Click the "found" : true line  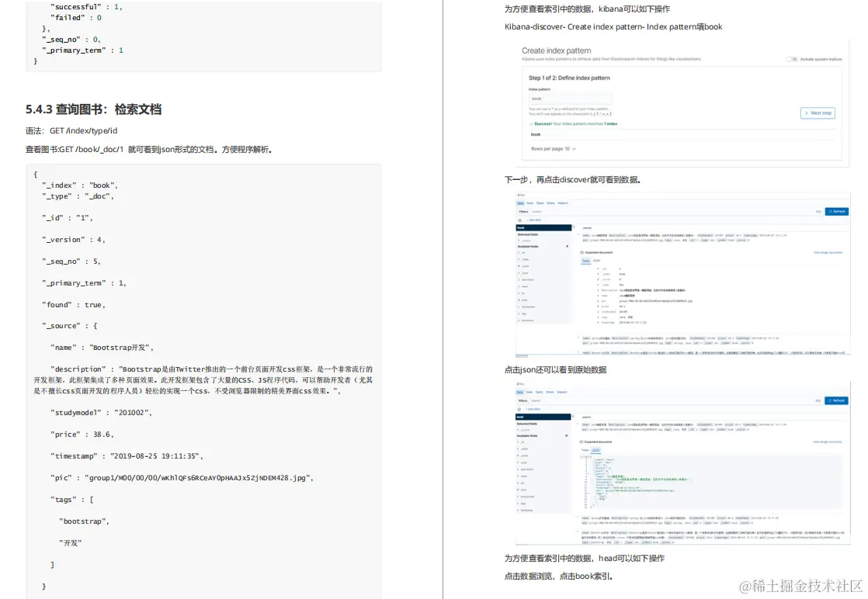point(73,305)
